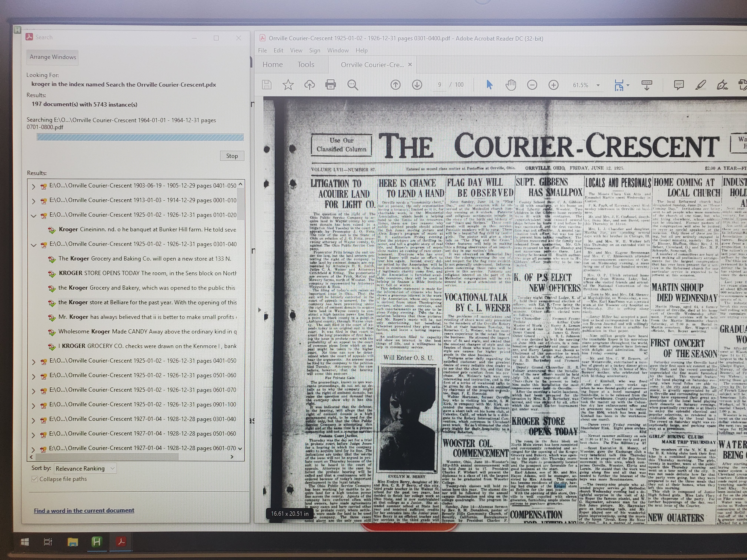Screen dimensions: 747x560
Task: Open the KROGER STORE OPENS TODAY result
Action: coord(147,273)
